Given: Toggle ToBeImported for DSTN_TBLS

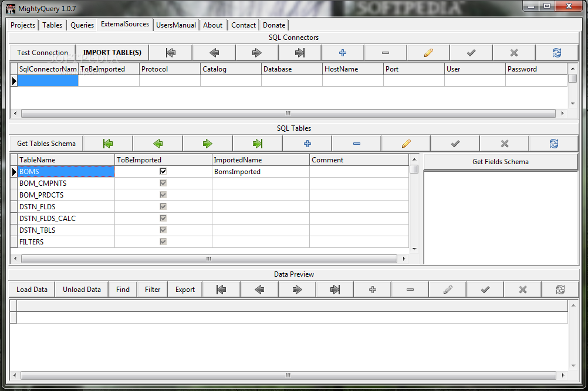Looking at the screenshot, I should (x=163, y=230).
